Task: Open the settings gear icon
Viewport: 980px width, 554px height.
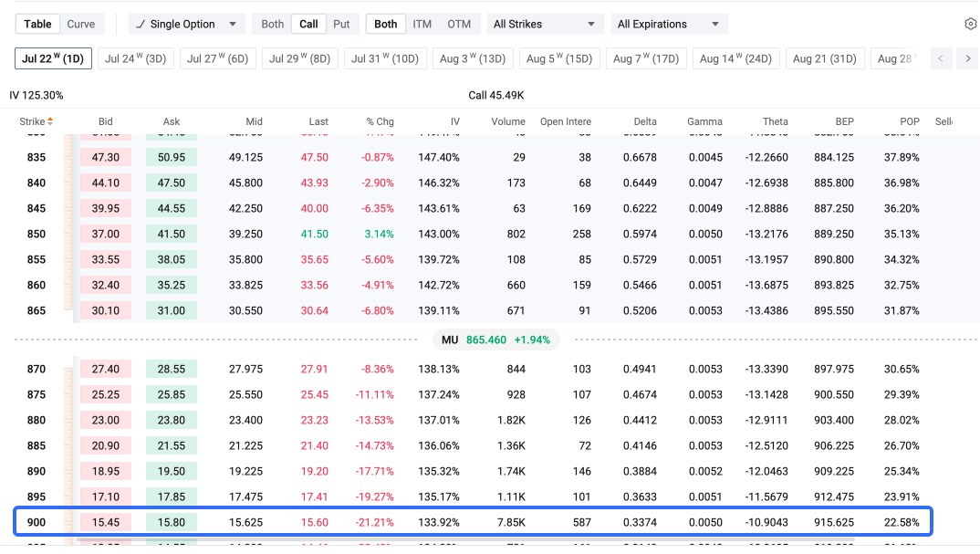Action: tap(970, 24)
